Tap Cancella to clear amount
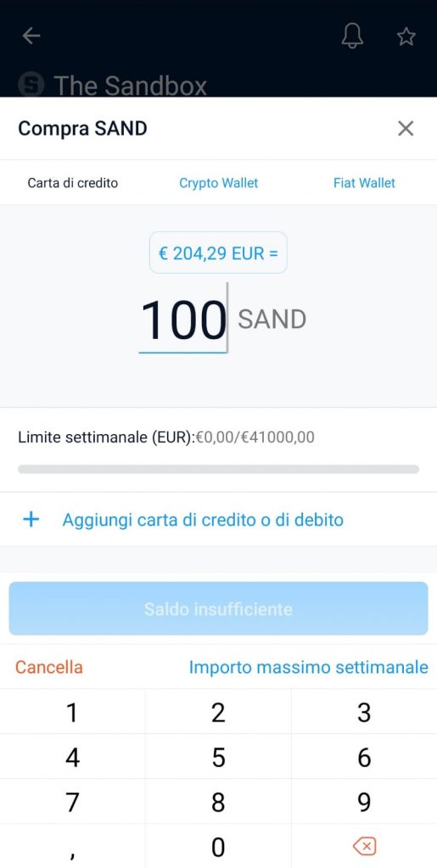The width and height of the screenshot is (437, 868). [x=48, y=667]
